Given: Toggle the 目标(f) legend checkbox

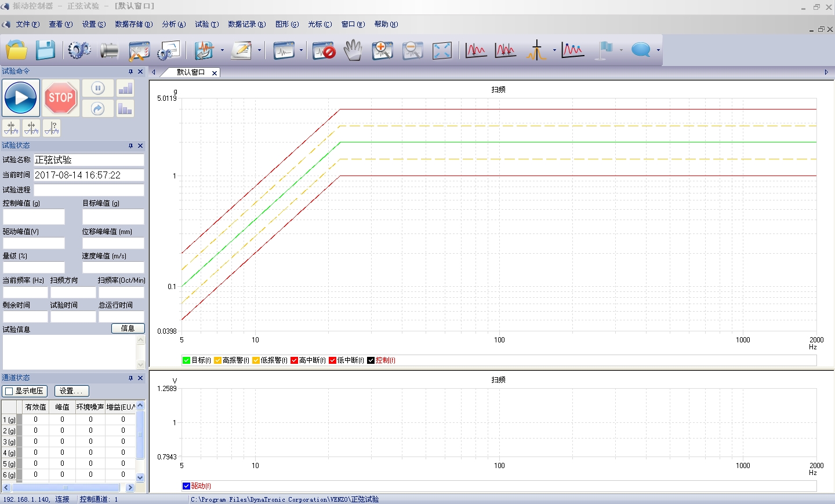Looking at the screenshot, I should 187,360.
